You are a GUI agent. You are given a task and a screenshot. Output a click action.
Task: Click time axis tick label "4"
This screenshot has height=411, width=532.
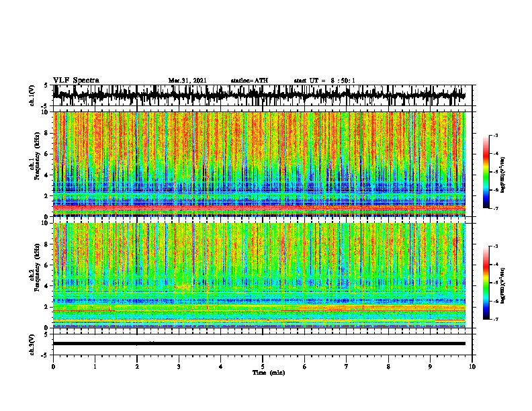tap(221, 367)
